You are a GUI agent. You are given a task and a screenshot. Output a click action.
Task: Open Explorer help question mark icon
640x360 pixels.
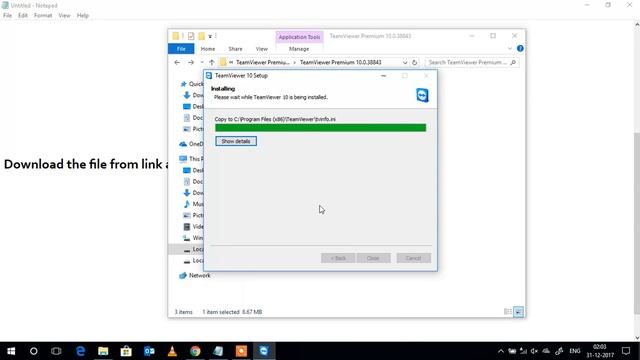coord(520,48)
